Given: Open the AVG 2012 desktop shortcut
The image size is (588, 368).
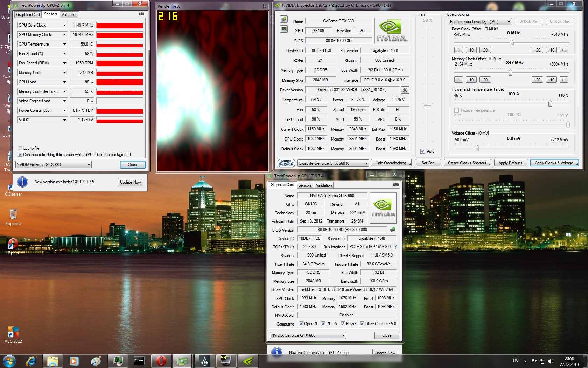Looking at the screenshot, I should coord(13,335).
